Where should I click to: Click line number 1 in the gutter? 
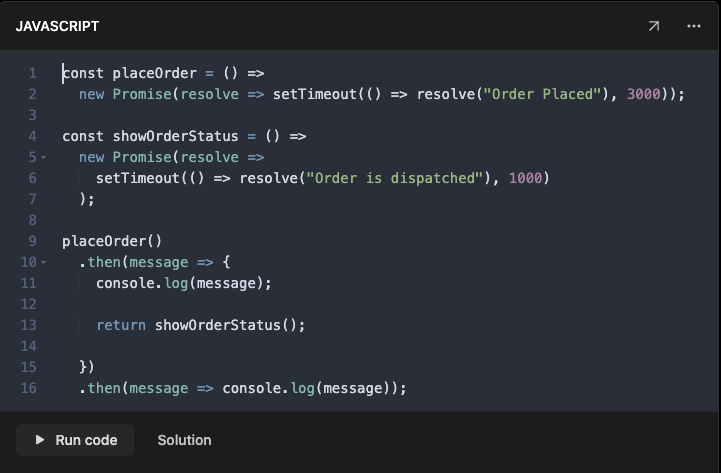32,73
